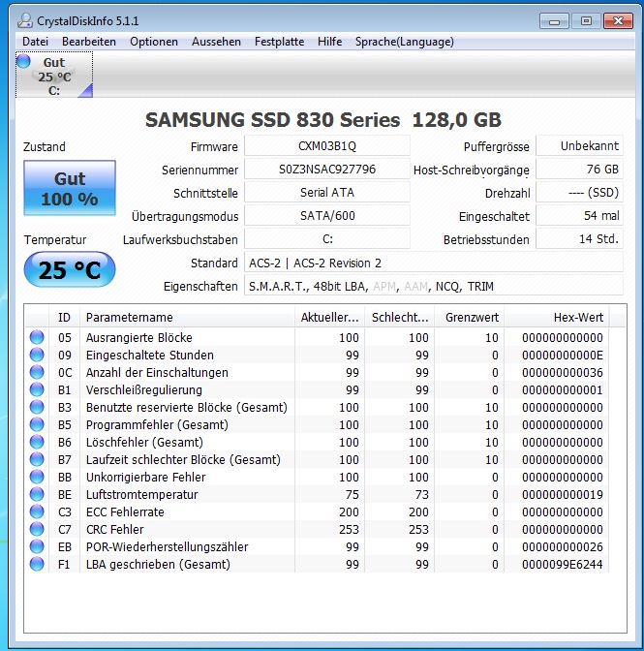
Task: Click the Puffergrösse field Unbekannt
Action: [x=579, y=146]
